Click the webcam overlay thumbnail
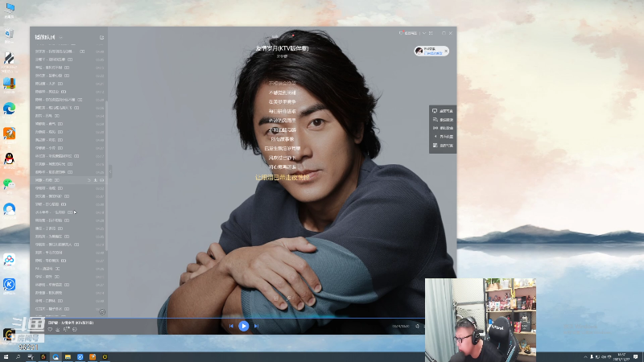644x362 pixels. click(481, 320)
